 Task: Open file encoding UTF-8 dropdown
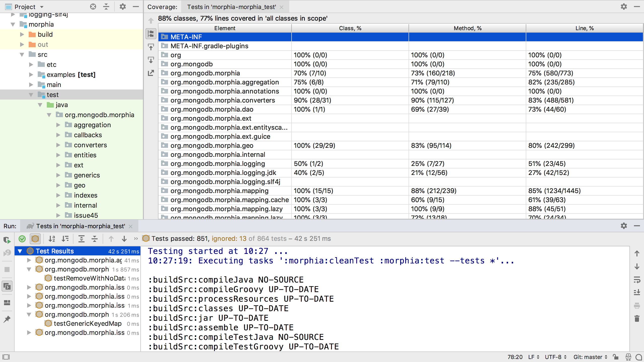pyautogui.click(x=555, y=357)
